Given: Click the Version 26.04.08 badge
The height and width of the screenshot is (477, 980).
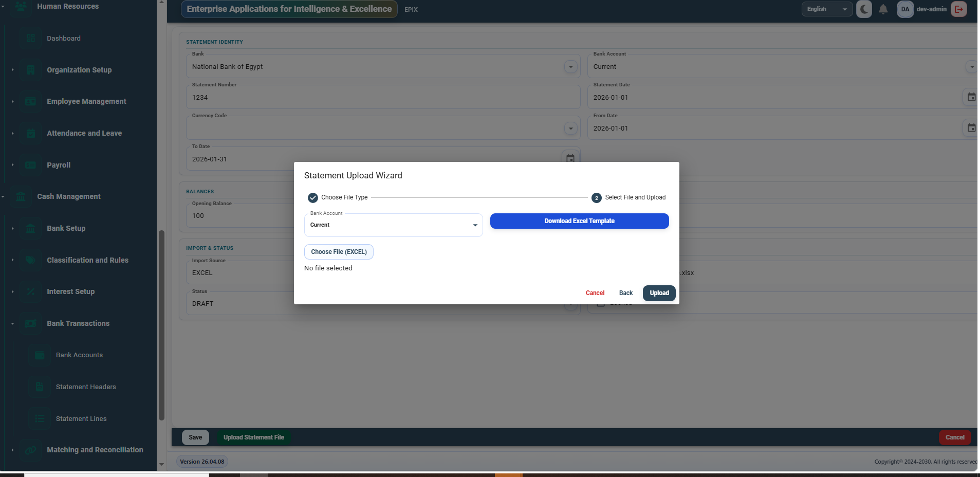Looking at the screenshot, I should coord(202,462).
